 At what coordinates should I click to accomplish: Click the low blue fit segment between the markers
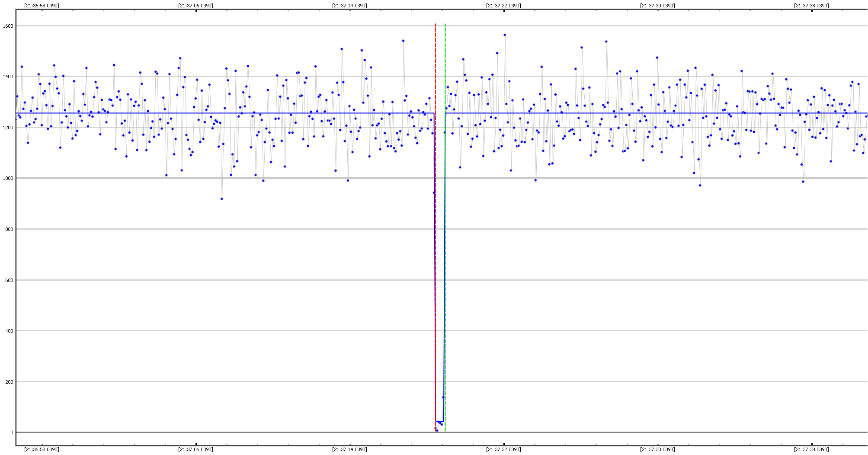point(439,421)
